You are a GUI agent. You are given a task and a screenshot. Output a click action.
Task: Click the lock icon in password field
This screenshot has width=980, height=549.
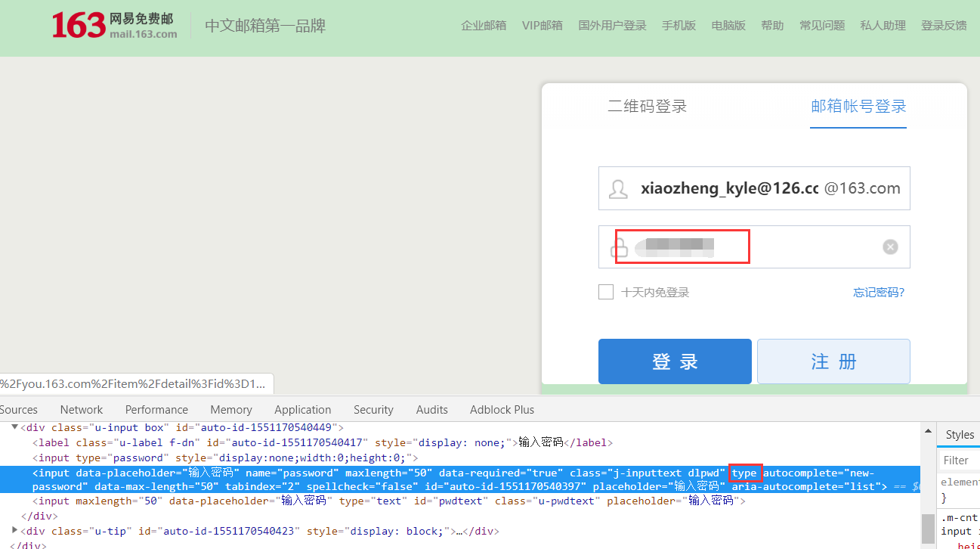619,247
